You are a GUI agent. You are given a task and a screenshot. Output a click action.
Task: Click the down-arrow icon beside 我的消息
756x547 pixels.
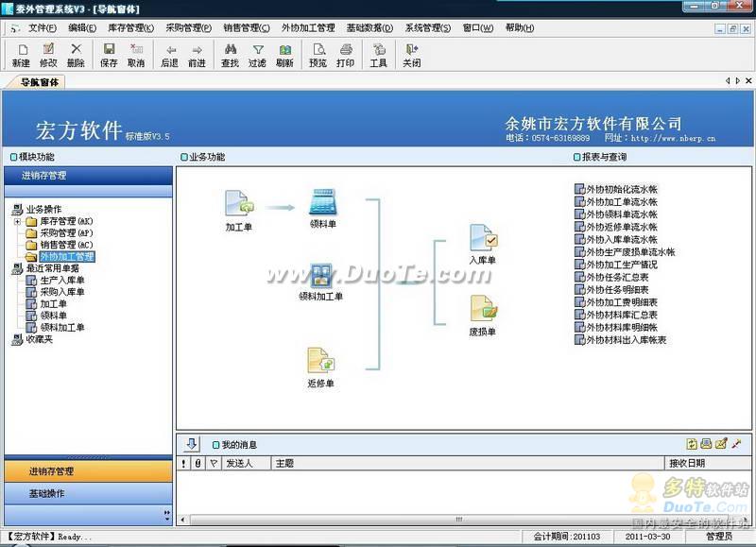click(x=192, y=444)
